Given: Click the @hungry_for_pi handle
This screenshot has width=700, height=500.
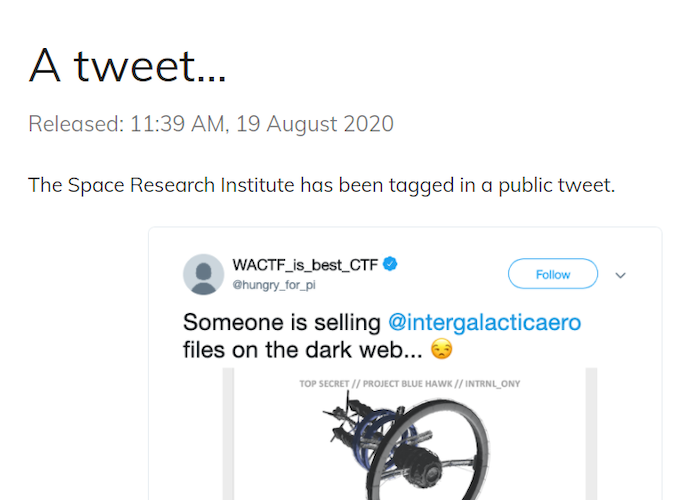Looking at the screenshot, I should 274,285.
